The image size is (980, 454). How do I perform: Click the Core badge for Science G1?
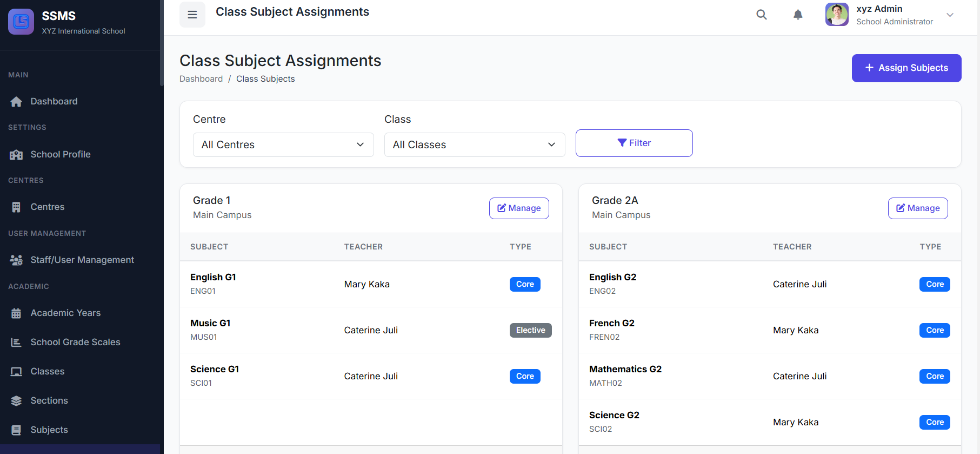click(525, 376)
